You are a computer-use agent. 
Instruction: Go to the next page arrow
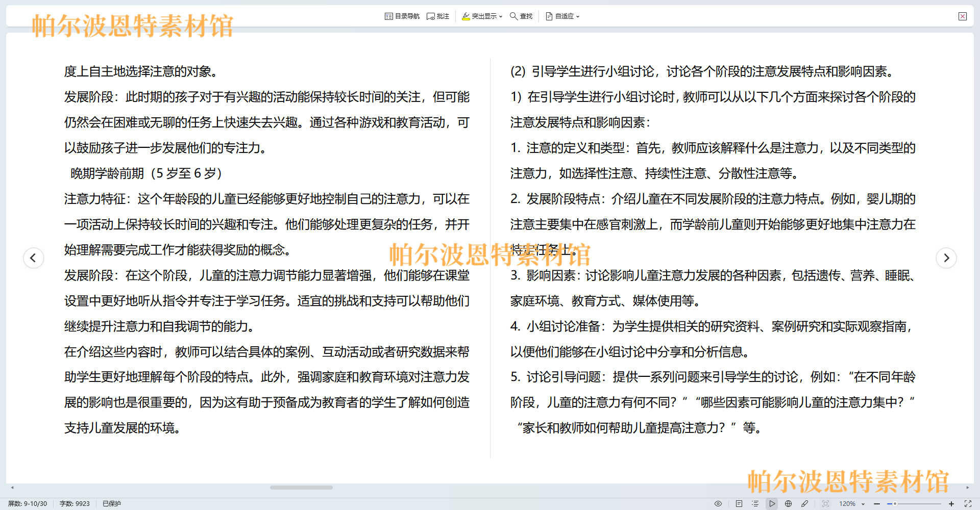[946, 258]
